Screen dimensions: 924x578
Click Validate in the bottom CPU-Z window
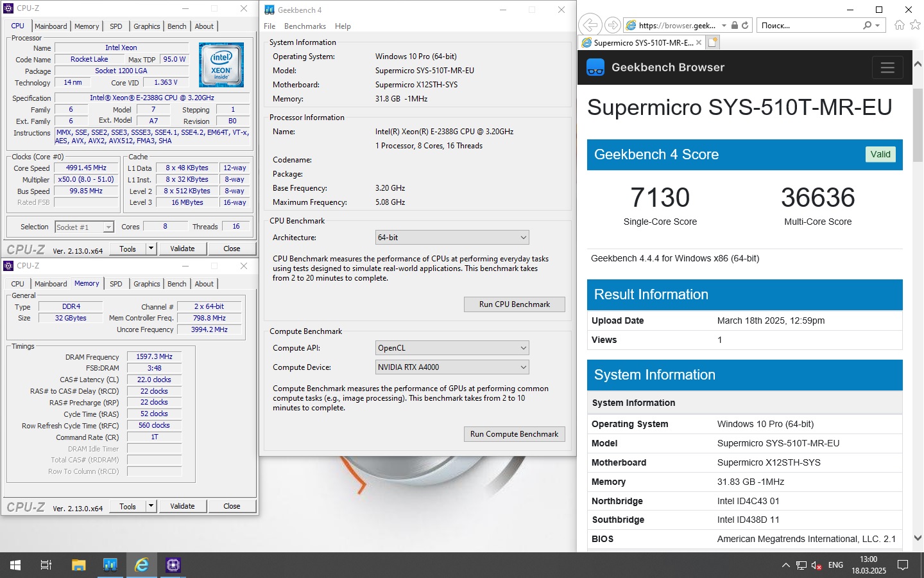pos(182,506)
